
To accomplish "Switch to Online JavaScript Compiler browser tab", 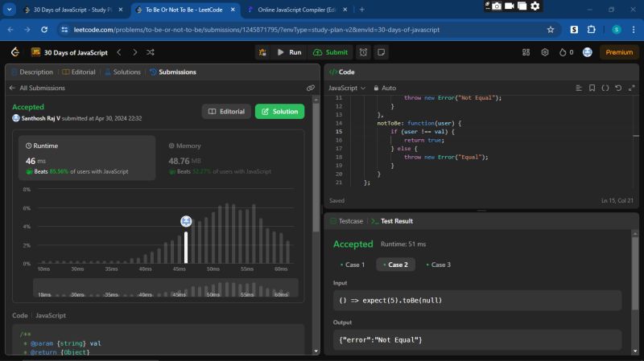I will [x=298, y=10].
